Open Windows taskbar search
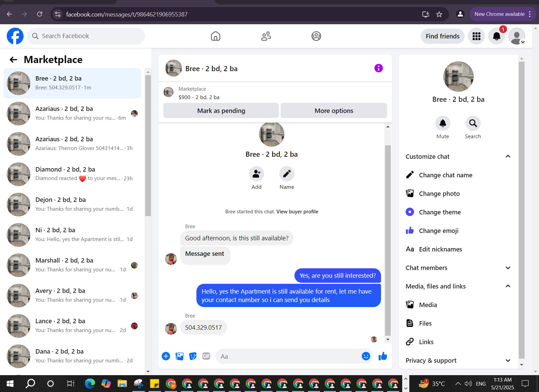The width and height of the screenshot is (539, 392). coord(31,384)
